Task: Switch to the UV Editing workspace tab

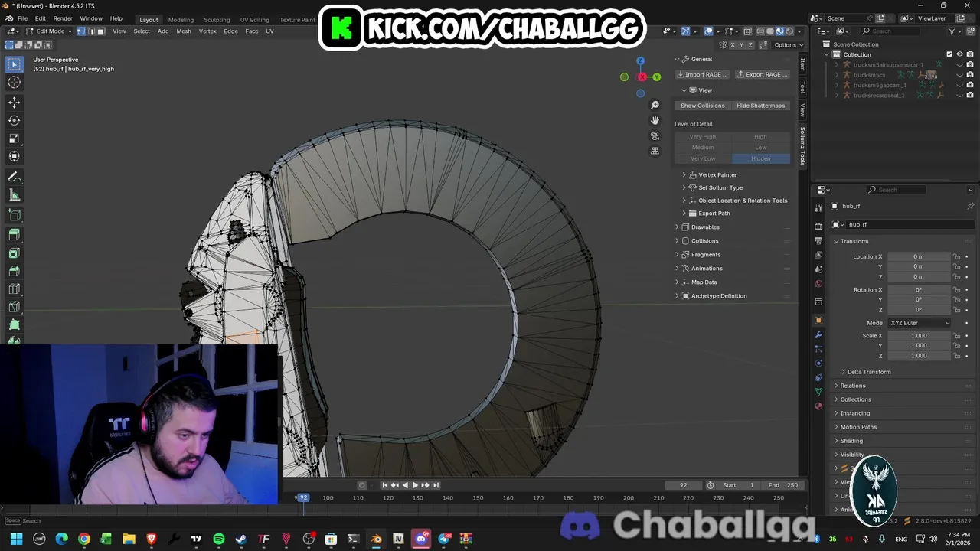Action: (255, 20)
